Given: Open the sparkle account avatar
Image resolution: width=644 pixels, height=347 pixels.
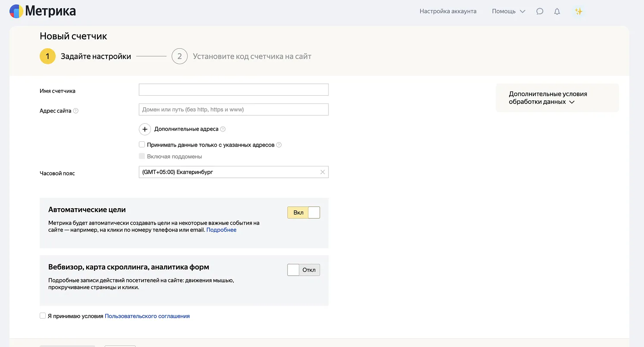Looking at the screenshot, I should pos(578,12).
